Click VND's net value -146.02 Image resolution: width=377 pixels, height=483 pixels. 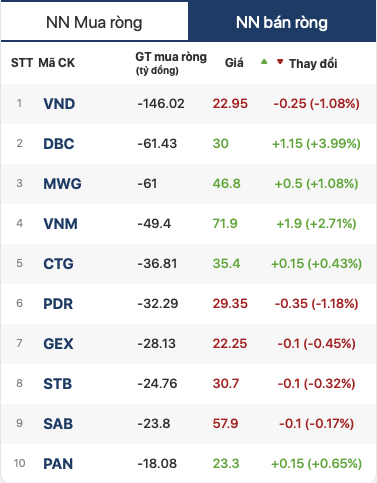coord(161,104)
